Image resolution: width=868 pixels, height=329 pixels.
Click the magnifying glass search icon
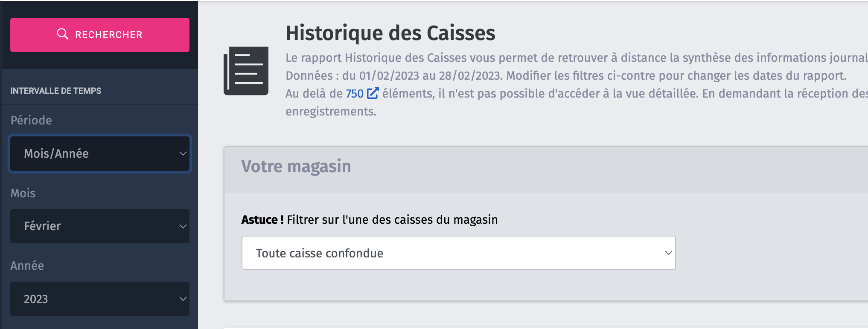coord(63,34)
